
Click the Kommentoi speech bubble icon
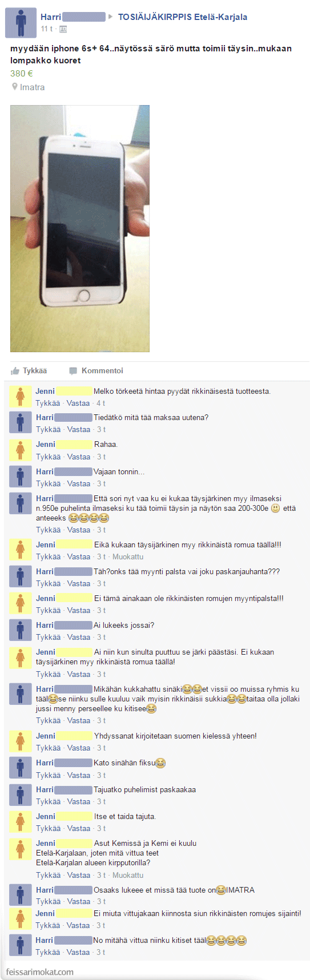click(73, 371)
